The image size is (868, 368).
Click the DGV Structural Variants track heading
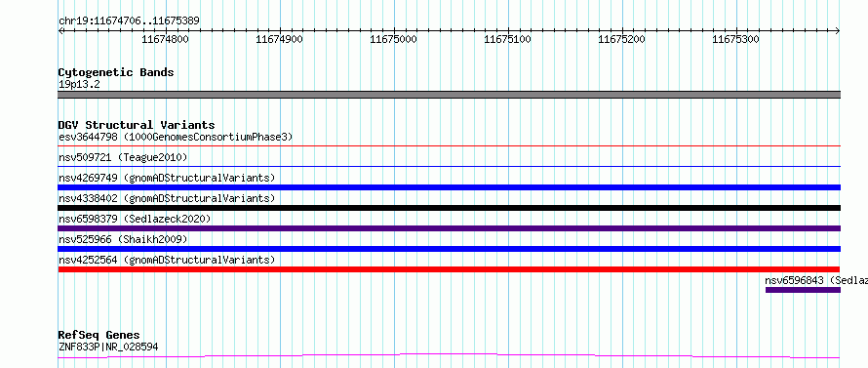pos(137,125)
